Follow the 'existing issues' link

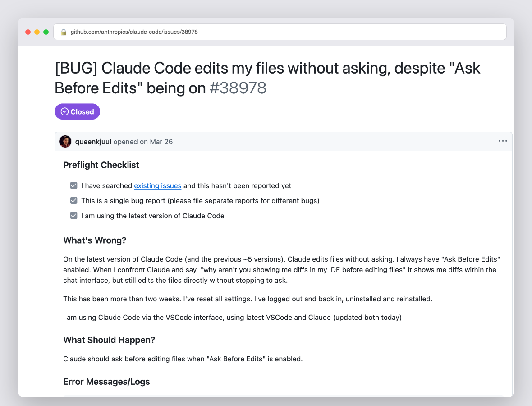click(158, 186)
